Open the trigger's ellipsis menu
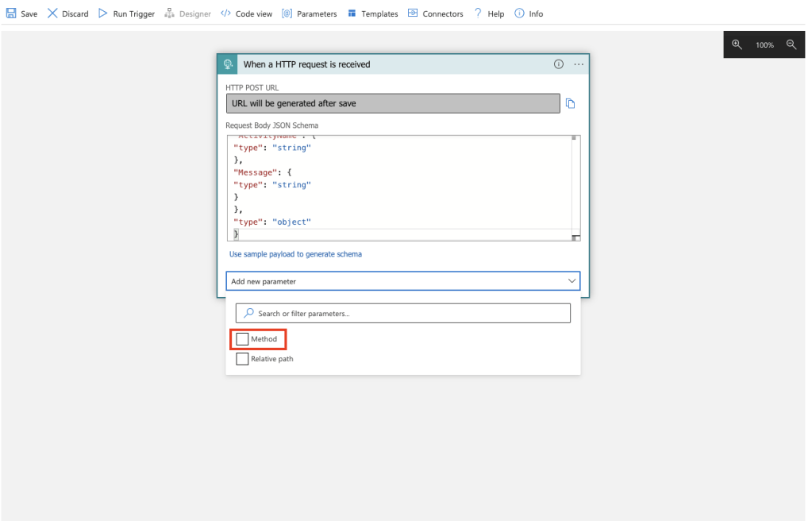Viewport: 812px width, 521px height. (579, 64)
